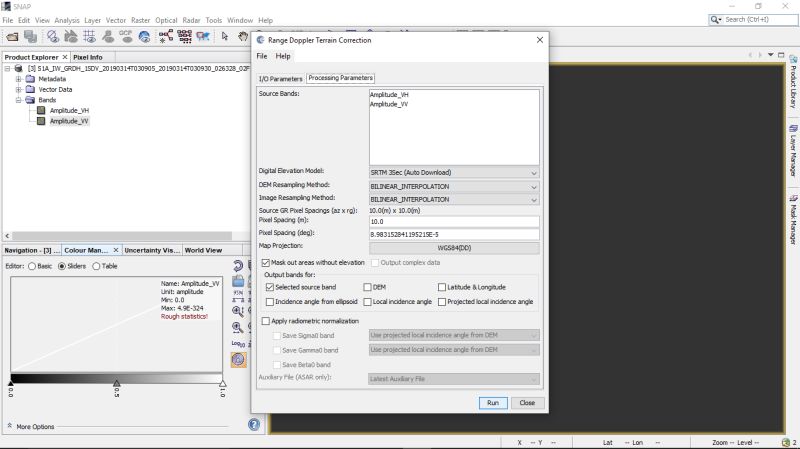Screen dimensions: 800x449
Task: Check Incidence angle from ellipsoid
Action: coord(270,302)
